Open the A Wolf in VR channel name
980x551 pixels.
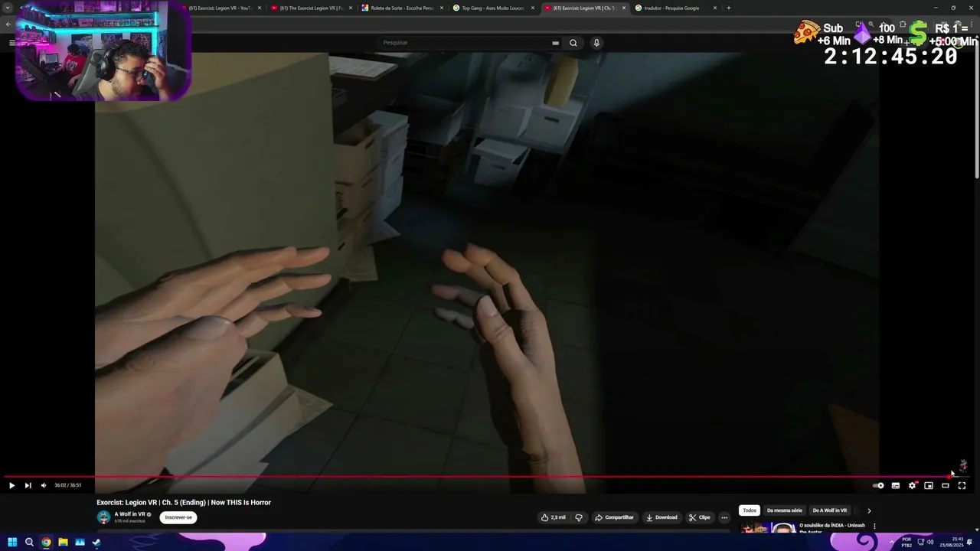point(129,514)
